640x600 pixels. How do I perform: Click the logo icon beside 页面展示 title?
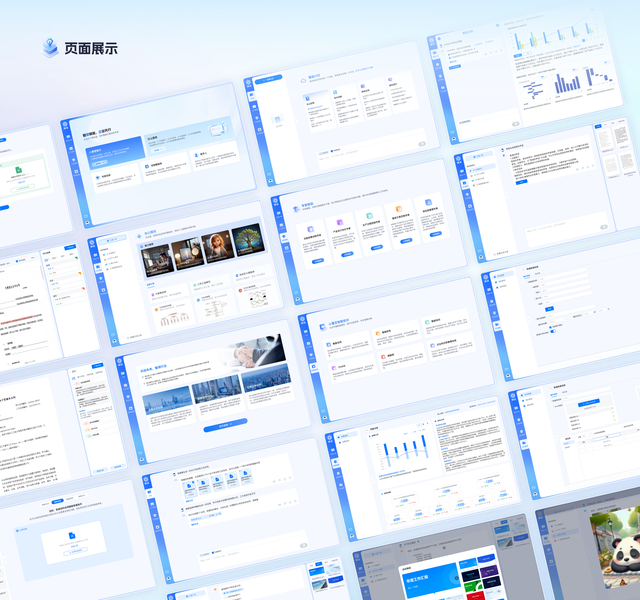point(50,47)
